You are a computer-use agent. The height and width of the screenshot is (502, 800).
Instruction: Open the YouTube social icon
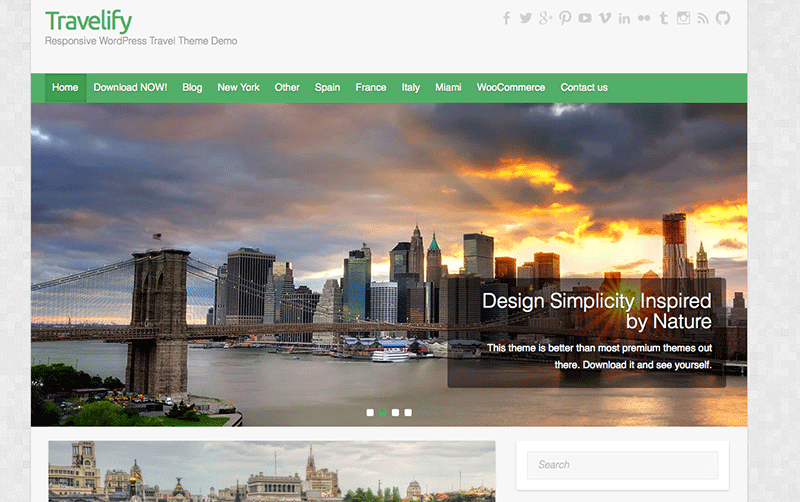click(x=585, y=18)
